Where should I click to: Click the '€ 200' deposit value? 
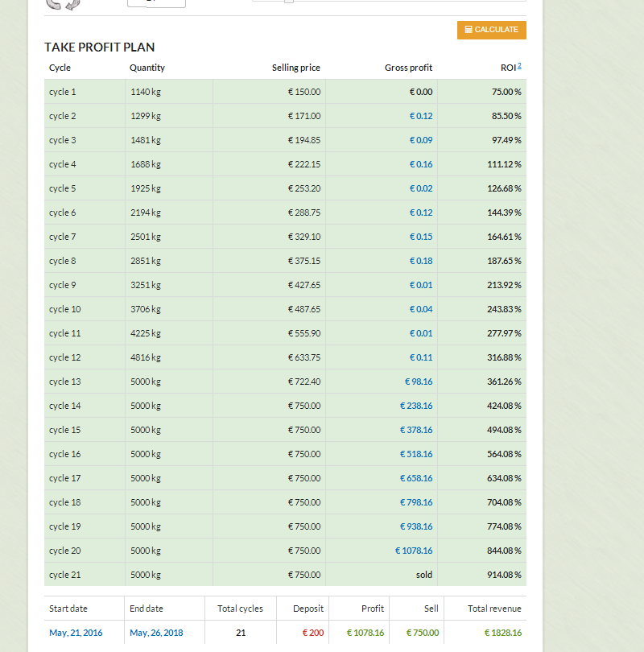(313, 633)
